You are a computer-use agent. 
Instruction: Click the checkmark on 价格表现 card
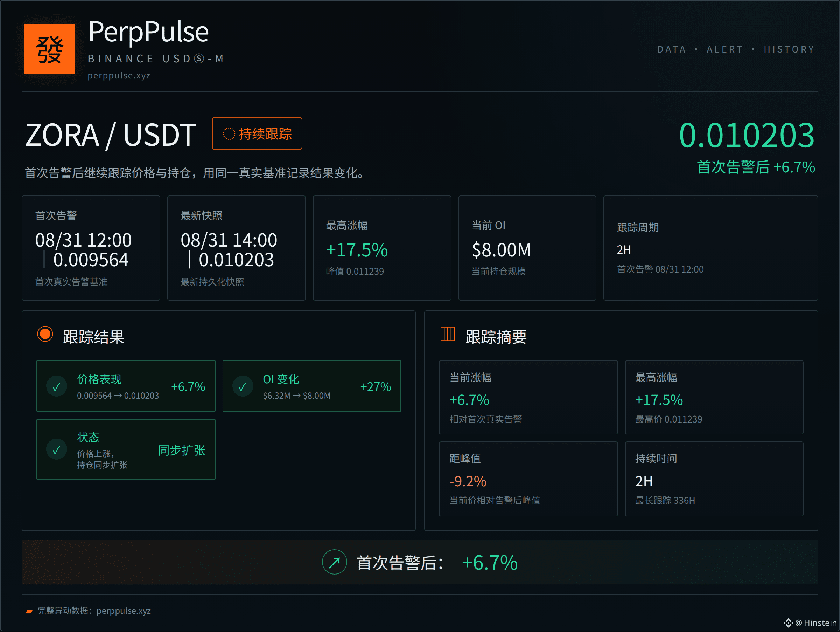pos(57,386)
